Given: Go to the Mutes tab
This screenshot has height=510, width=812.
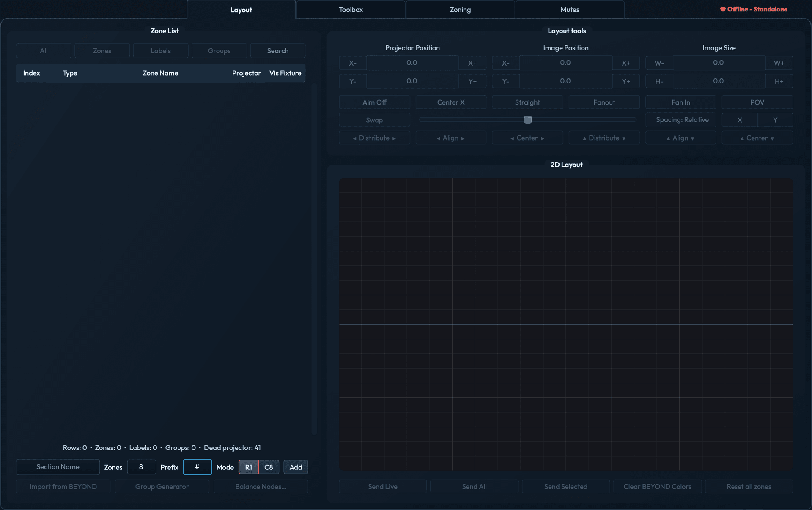Looking at the screenshot, I should pyautogui.click(x=570, y=9).
